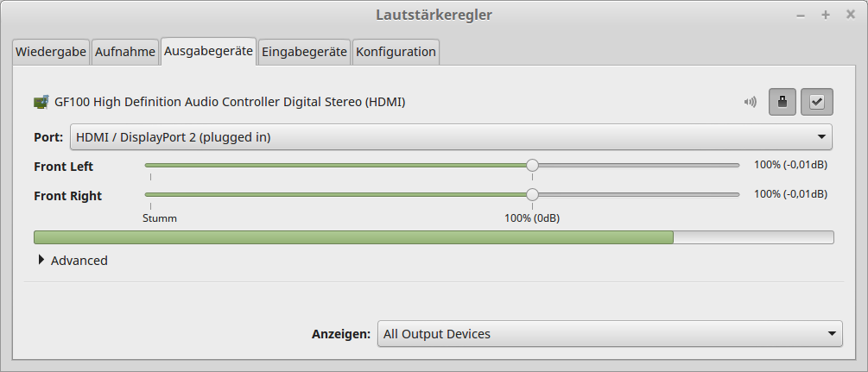The width and height of the screenshot is (868, 372).
Task: Click the green volume level meter bar
Action: coord(353,237)
